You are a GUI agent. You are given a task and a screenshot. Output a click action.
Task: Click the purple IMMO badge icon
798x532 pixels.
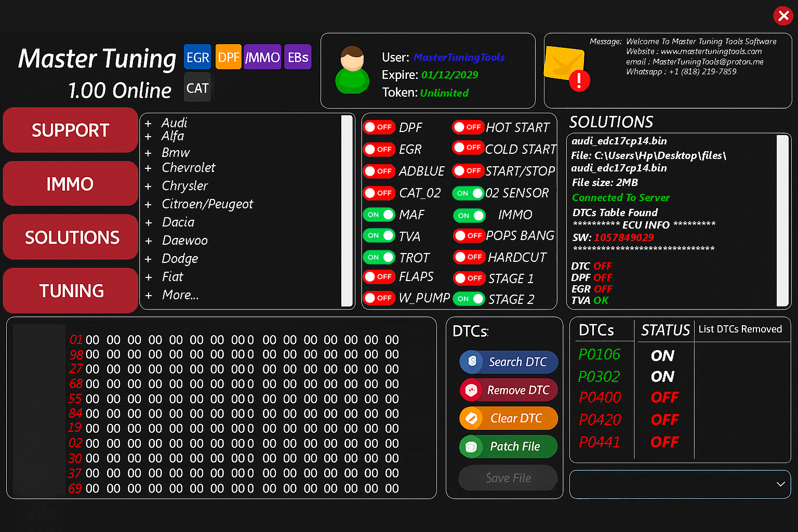pos(262,57)
